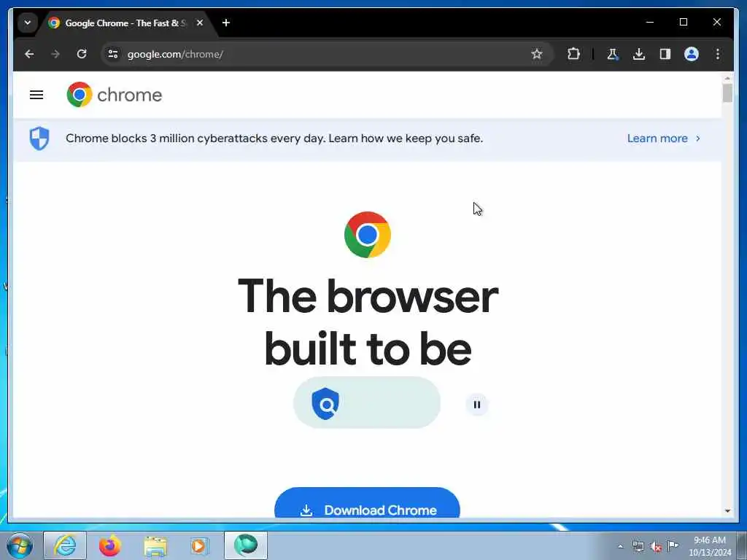Click the muted volume tray icon
This screenshot has height=560, width=747.
[656, 547]
